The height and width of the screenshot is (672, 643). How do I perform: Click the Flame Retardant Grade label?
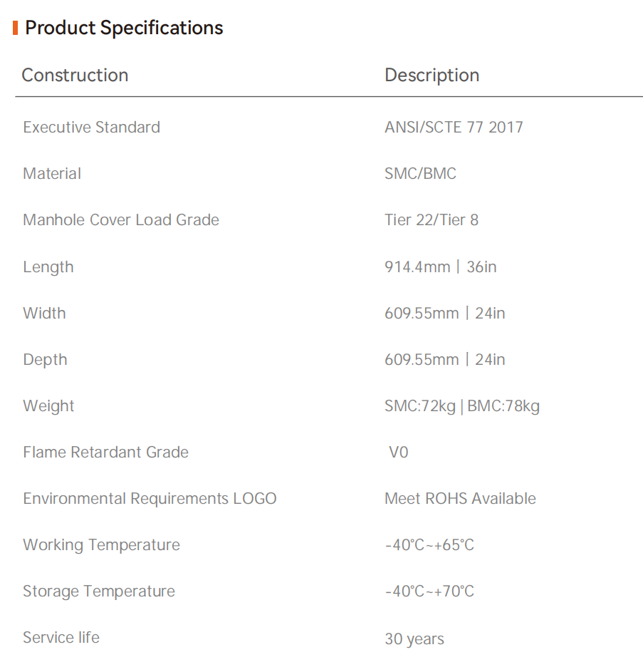(105, 453)
